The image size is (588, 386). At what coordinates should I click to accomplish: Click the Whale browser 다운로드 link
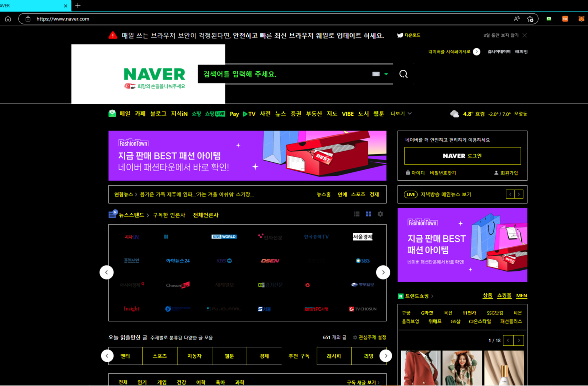click(409, 35)
